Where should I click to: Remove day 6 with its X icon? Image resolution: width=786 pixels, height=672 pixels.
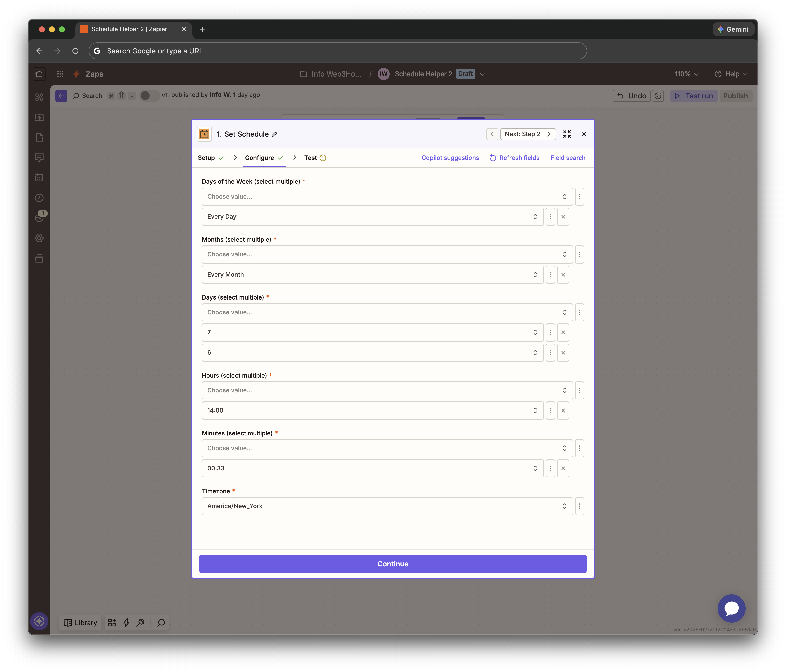(x=563, y=353)
